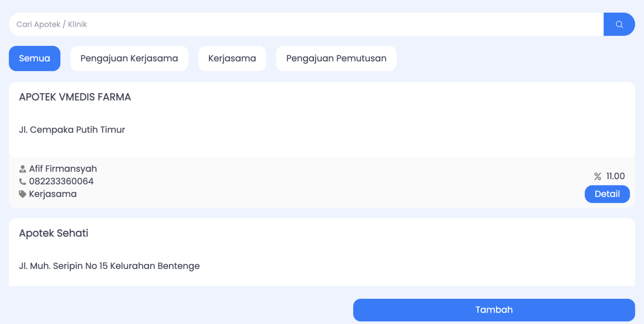Open Detail for Apotek Vmedis Farma
The image size is (644, 324).
[607, 194]
